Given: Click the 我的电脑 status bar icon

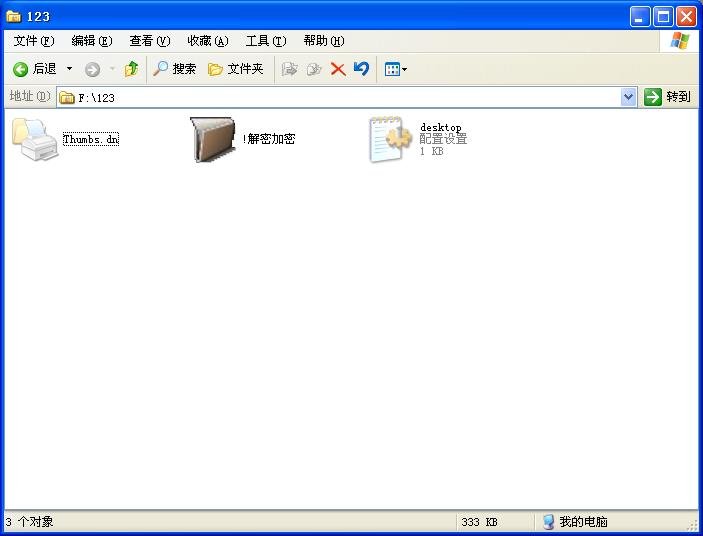Looking at the screenshot, I should [x=548, y=522].
